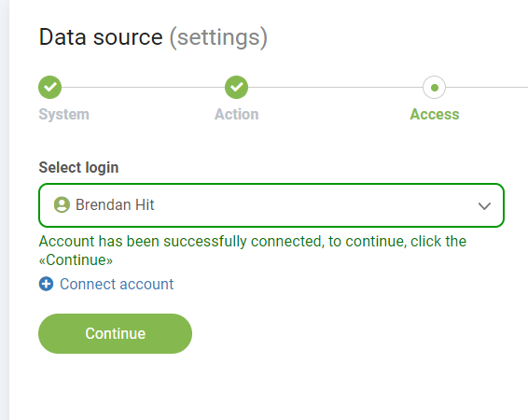This screenshot has width=528, height=420.
Task: Click the account successfully connected message
Action: point(253,250)
